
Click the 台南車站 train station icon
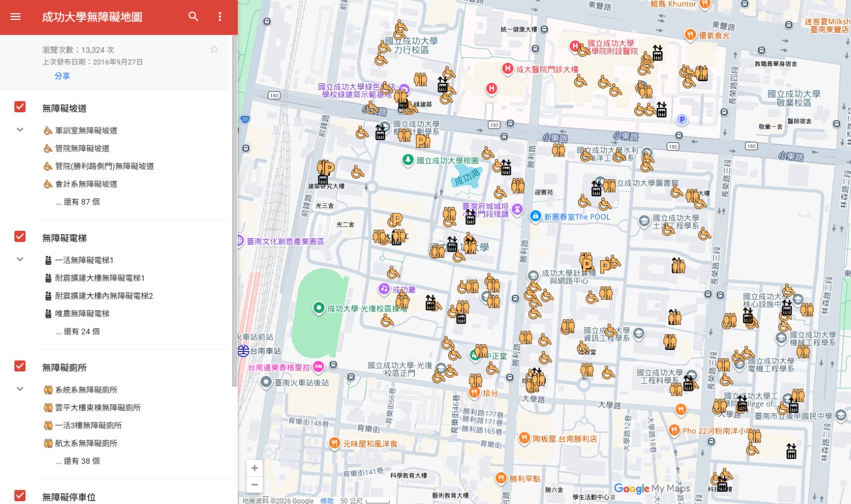coord(244,351)
